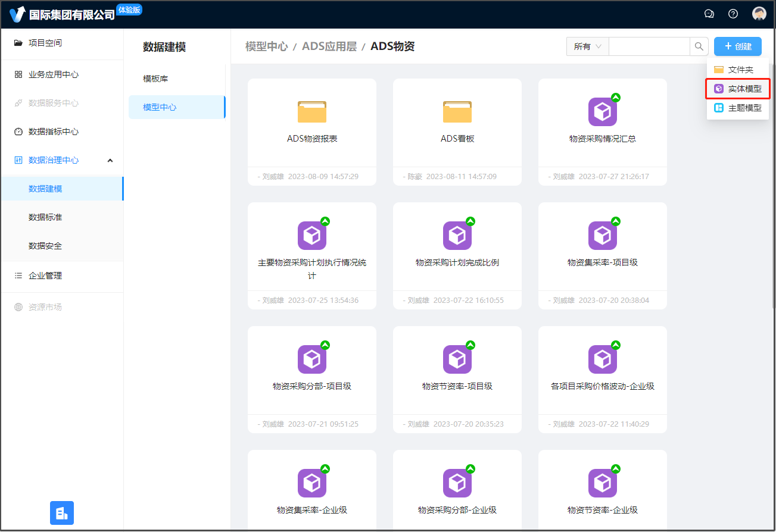Image resolution: width=776 pixels, height=532 pixels.
Task: Click green status badge on 物资集采率-项目级
Action: (x=616, y=221)
